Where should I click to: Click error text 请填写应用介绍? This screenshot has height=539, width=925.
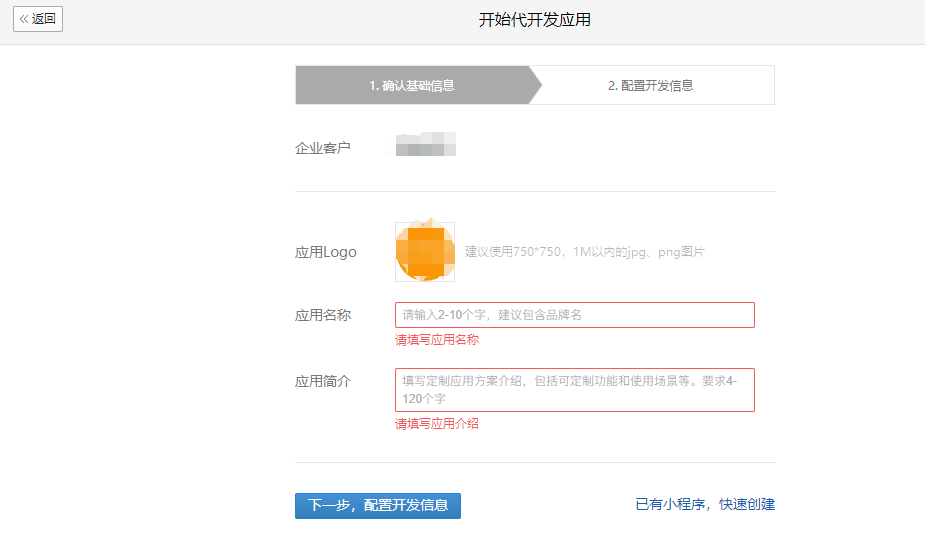click(x=437, y=423)
